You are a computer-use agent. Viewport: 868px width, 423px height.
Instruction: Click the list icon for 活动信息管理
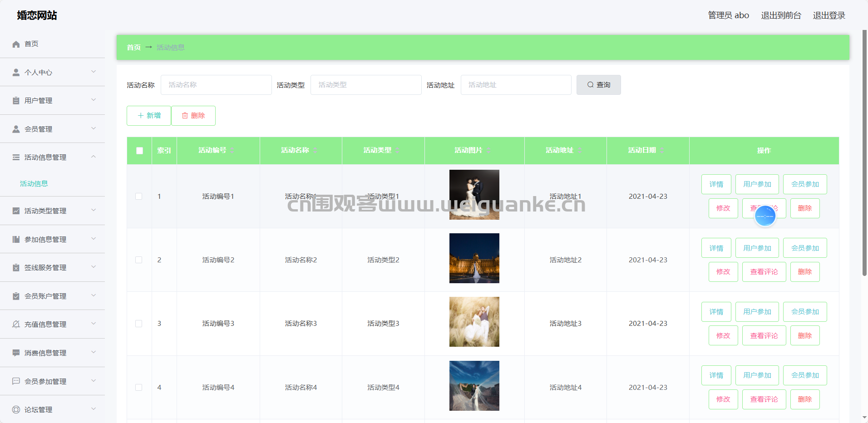16,157
